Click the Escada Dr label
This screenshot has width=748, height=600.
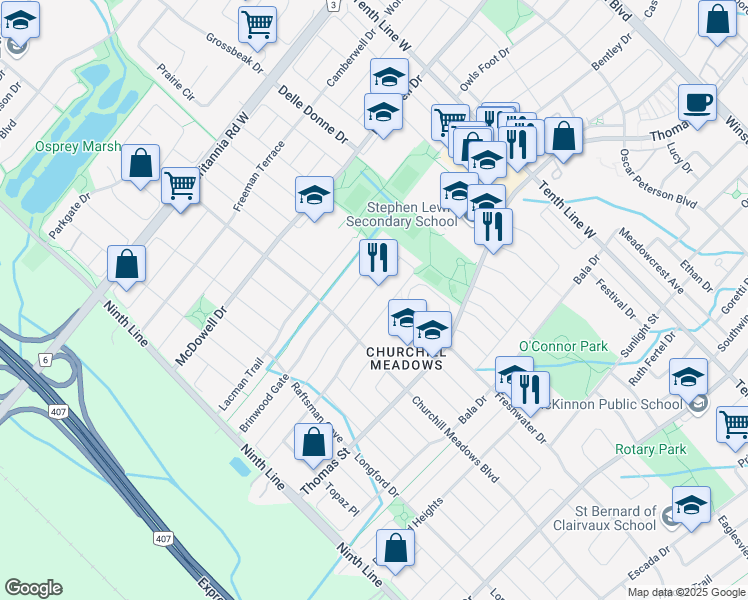tap(649, 563)
